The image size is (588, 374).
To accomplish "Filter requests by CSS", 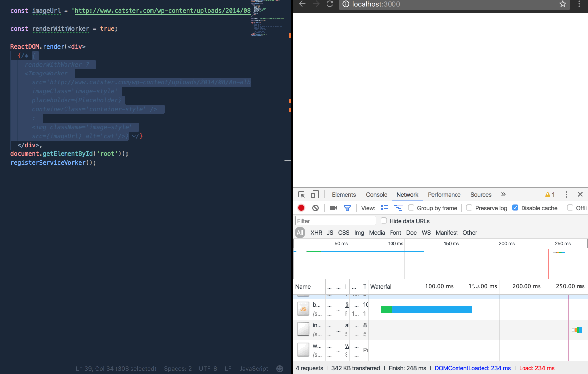I will tap(343, 233).
